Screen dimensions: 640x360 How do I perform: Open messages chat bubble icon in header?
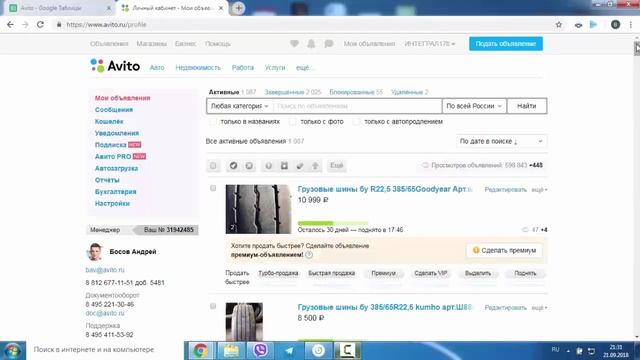click(329, 44)
